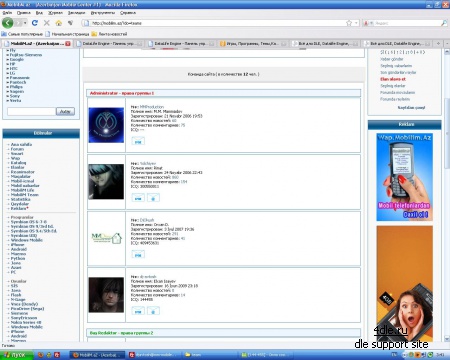Open the search engine selector dropdown
The width and height of the screenshot is (450, 360).
pyautogui.click(x=368, y=23)
